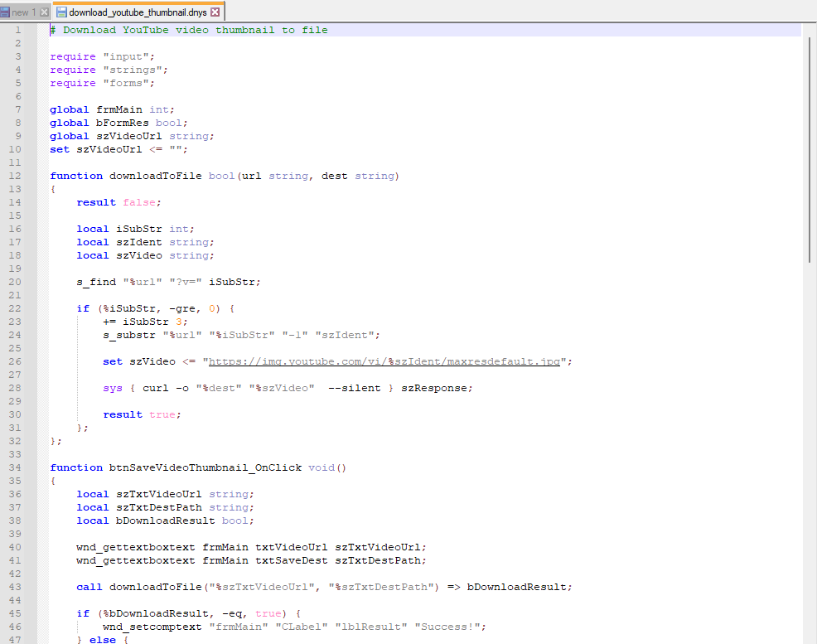Click the 'set szVideoUrl <= ""' statement
Screen dimensions: 817x644
pos(118,149)
